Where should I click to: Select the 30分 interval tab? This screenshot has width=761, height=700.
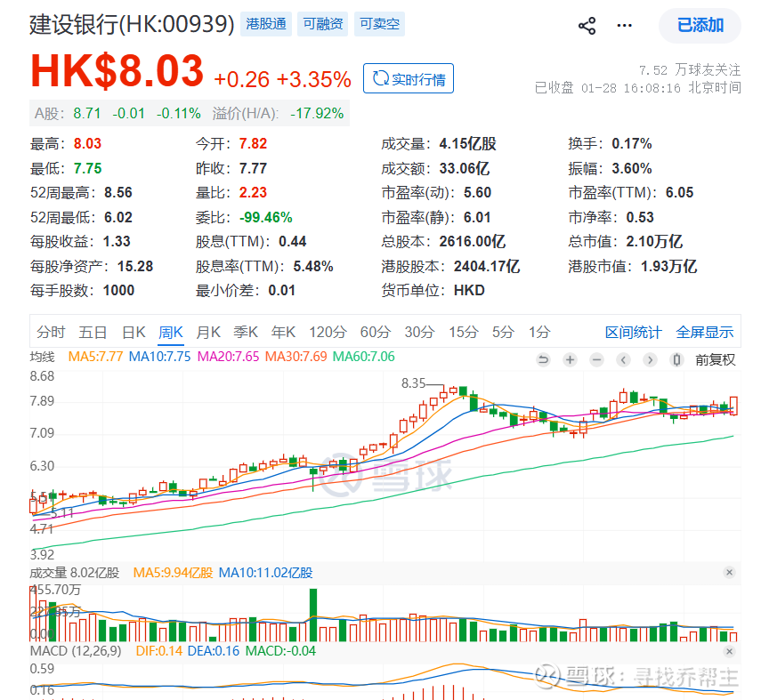coord(420,333)
